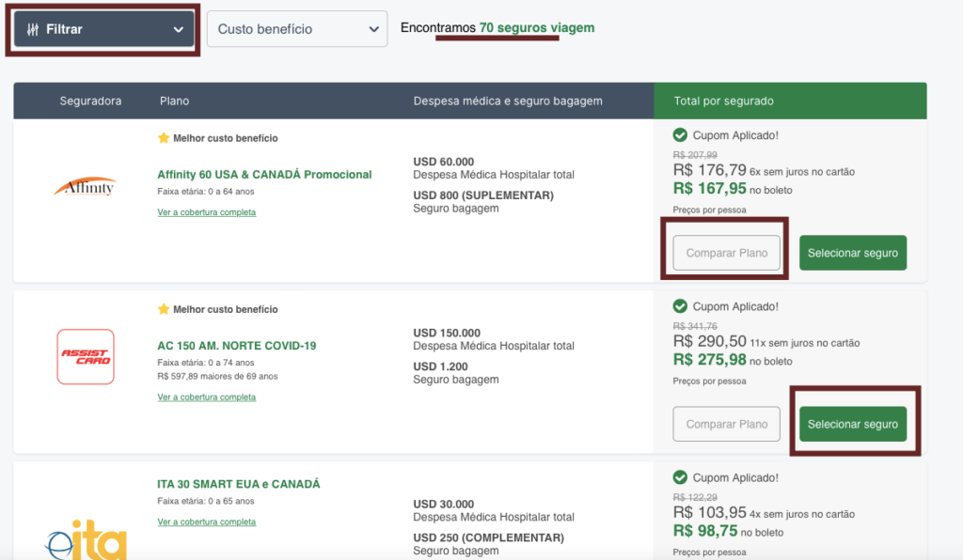963x560 pixels.
Task: Click the Seguradora column header
Action: click(90, 101)
